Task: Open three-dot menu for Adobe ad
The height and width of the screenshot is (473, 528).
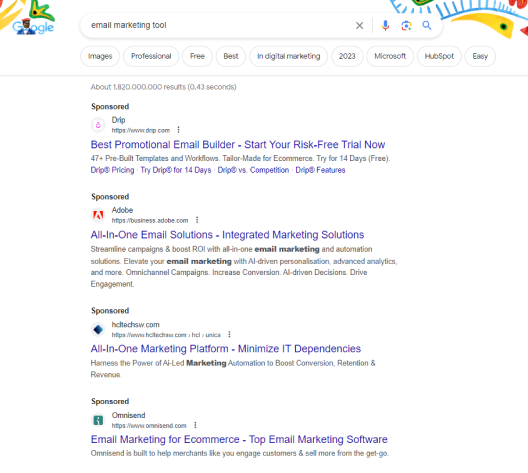Action: point(197,220)
